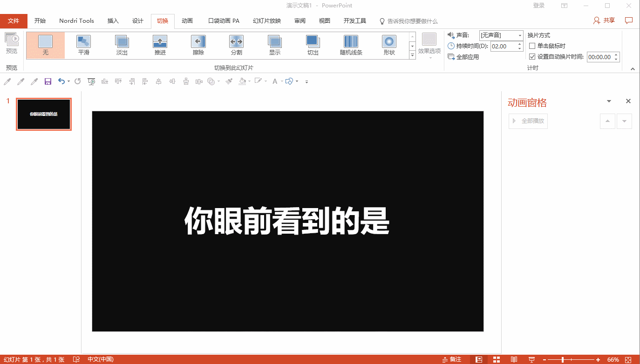Toggle the 备注 notes pane
Screen dimensions: 640x364
(x=452, y=360)
